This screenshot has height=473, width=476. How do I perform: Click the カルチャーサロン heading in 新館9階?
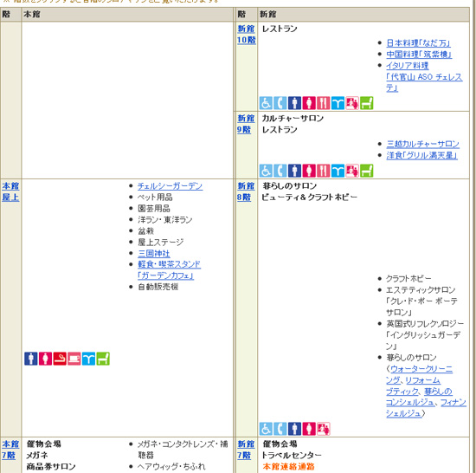point(293,118)
